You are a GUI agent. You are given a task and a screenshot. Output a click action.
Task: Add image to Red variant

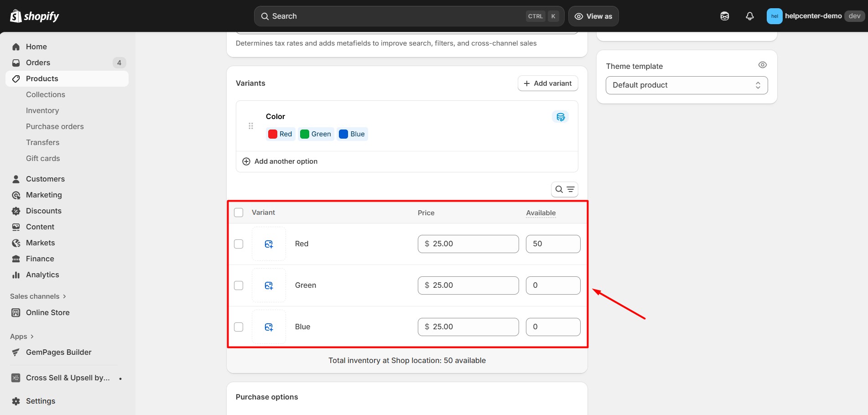click(x=269, y=244)
